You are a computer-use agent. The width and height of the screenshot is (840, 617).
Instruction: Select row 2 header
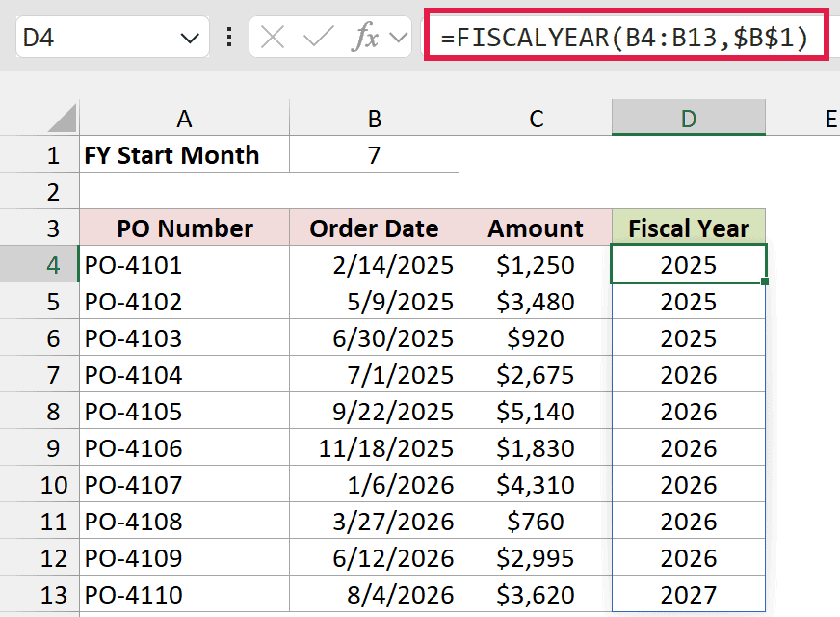[x=39, y=191]
